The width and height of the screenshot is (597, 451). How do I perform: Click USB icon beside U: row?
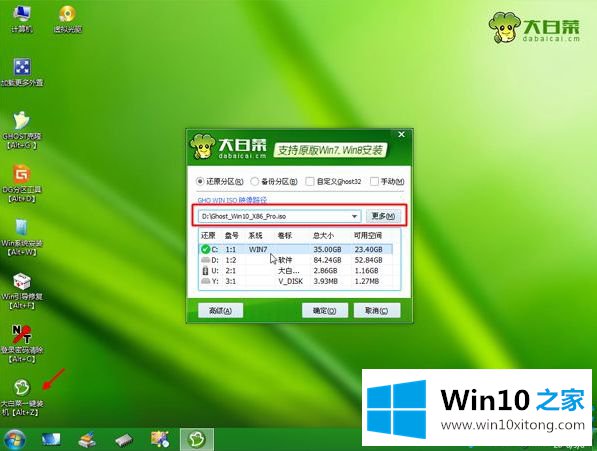point(206,271)
